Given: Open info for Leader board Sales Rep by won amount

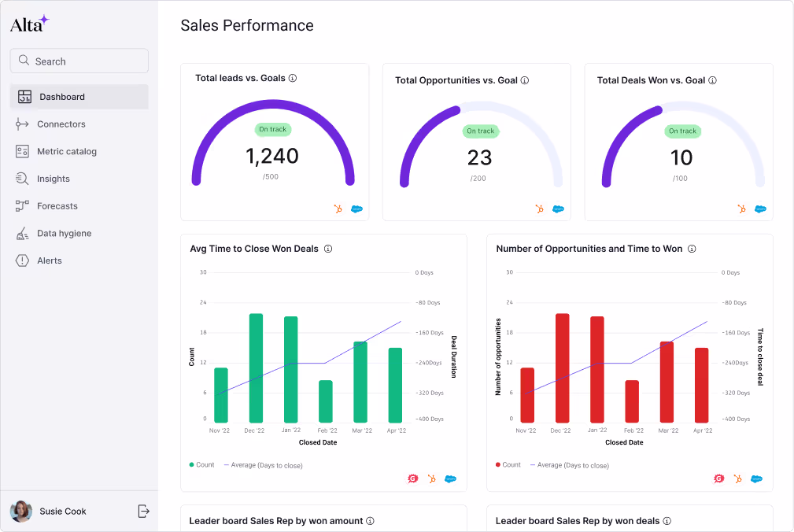Looking at the screenshot, I should [x=368, y=521].
